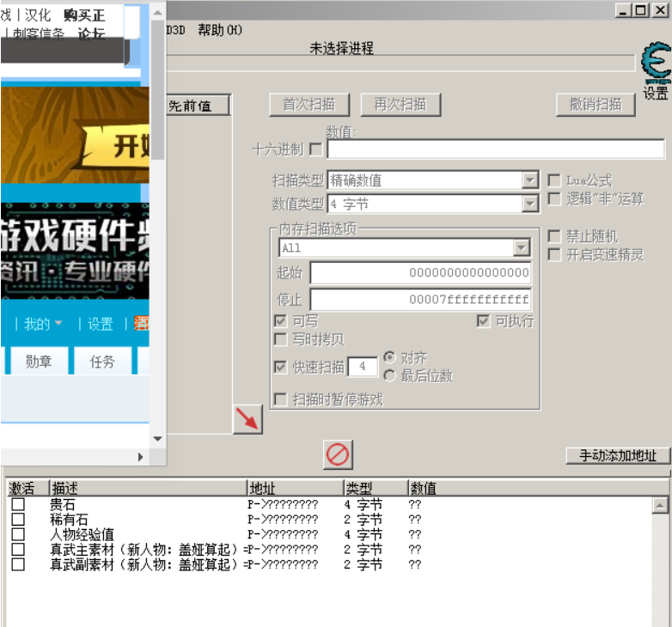The width and height of the screenshot is (672, 627).
Task: Enable 开启变速精灵 checkbox
Action: tap(554, 255)
